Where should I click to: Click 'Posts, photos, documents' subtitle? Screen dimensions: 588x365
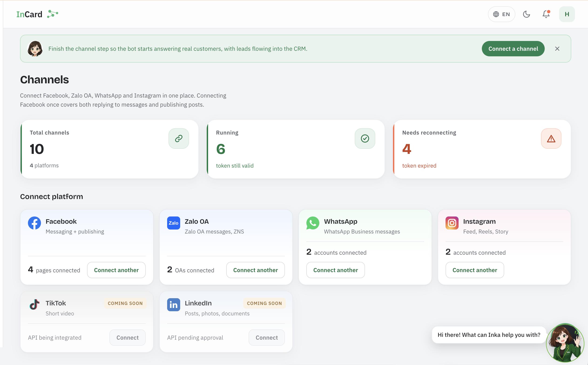217,313
